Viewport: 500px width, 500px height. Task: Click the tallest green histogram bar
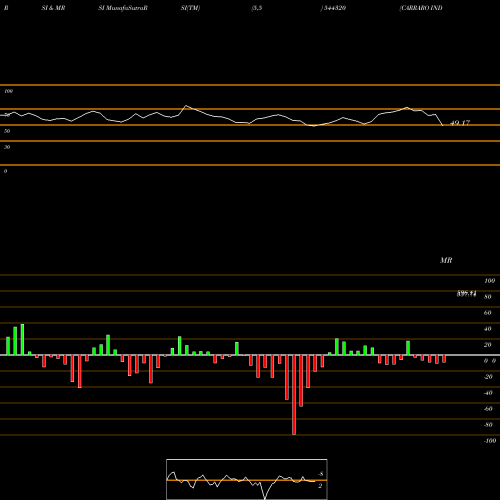(x=22, y=339)
